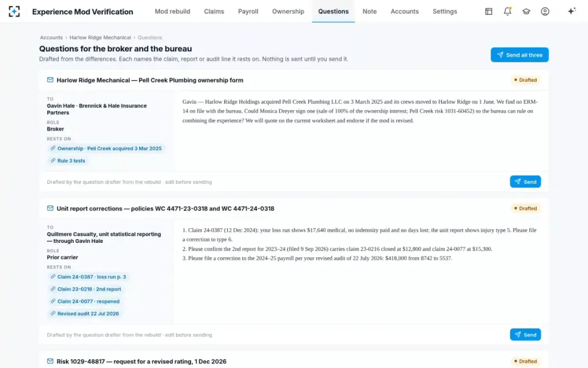588x368 pixels.
Task: Open the Ownership · Pell Creek acquired link
Action: (106, 148)
